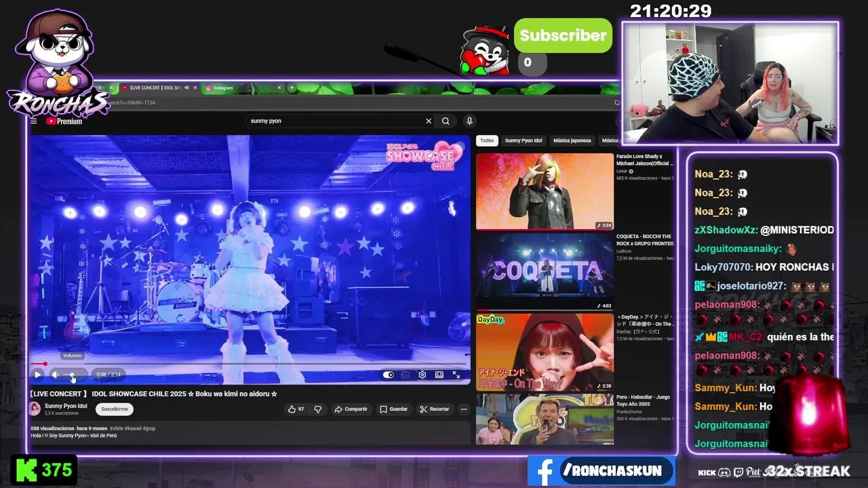868x488 pixels.
Task: Play the YouTube video
Action: coord(38,374)
